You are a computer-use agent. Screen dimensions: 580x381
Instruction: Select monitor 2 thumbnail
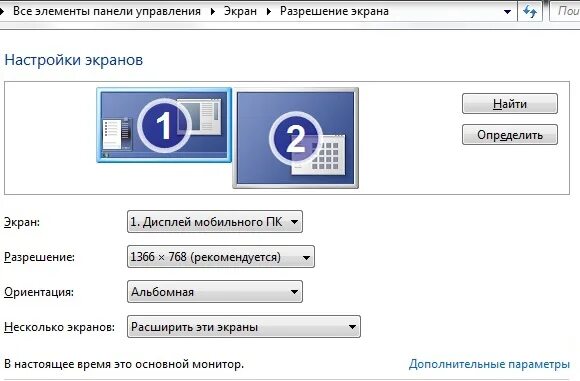(x=296, y=138)
